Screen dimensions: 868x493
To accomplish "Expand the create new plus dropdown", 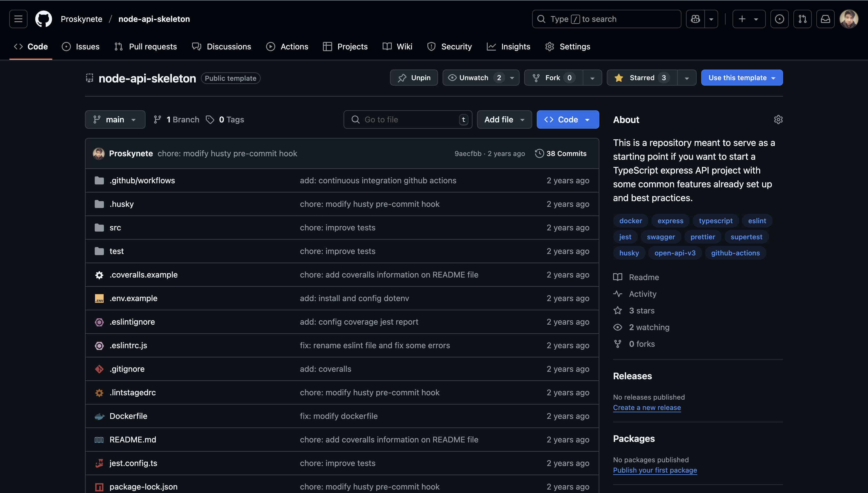I will click(x=749, y=19).
